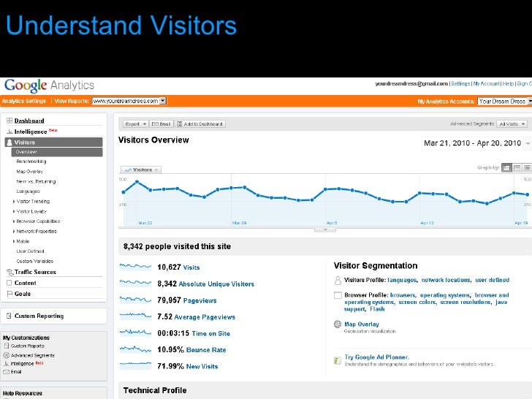Click the Custom Reporting icon
532x399 pixels.
[9, 316]
